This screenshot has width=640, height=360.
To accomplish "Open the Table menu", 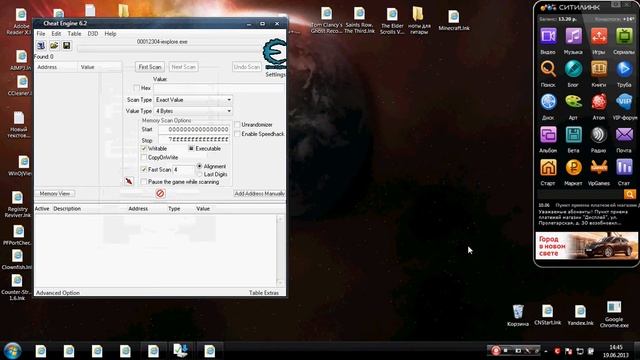I will (x=74, y=34).
